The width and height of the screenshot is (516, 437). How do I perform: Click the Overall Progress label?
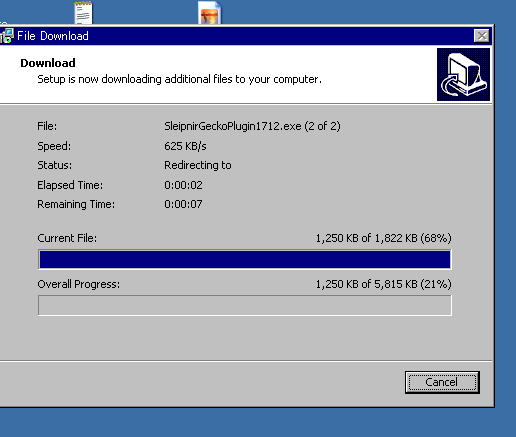point(78,284)
